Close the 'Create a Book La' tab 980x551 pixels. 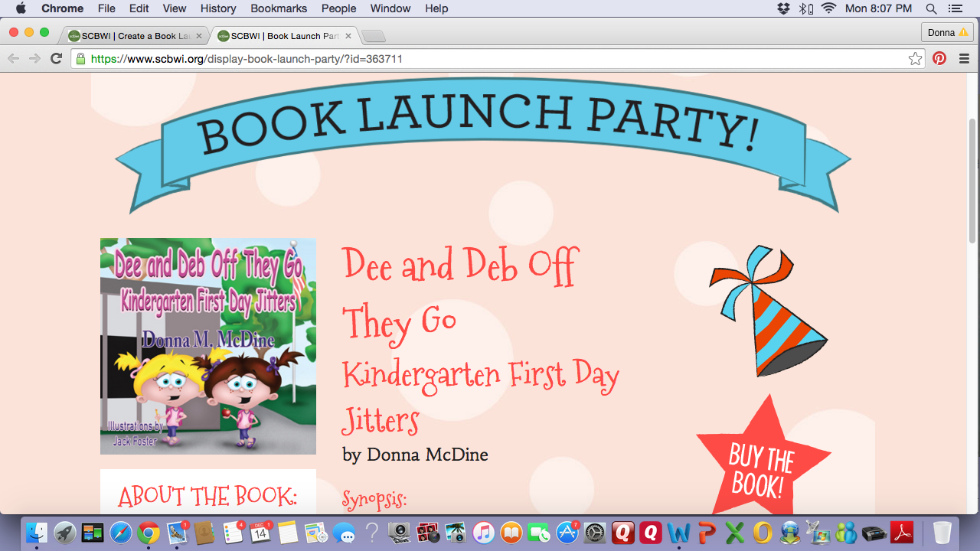(199, 36)
